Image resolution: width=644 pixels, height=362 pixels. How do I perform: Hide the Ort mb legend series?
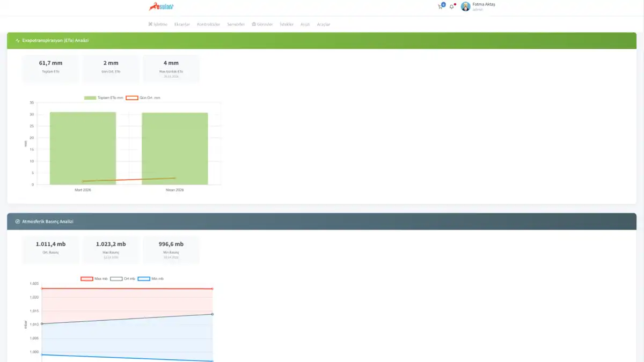123,279
